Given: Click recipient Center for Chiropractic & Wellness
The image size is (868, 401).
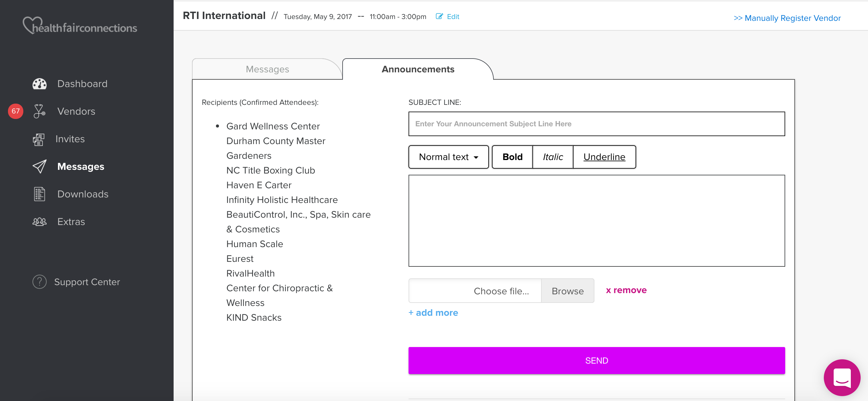Looking at the screenshot, I should tap(279, 295).
